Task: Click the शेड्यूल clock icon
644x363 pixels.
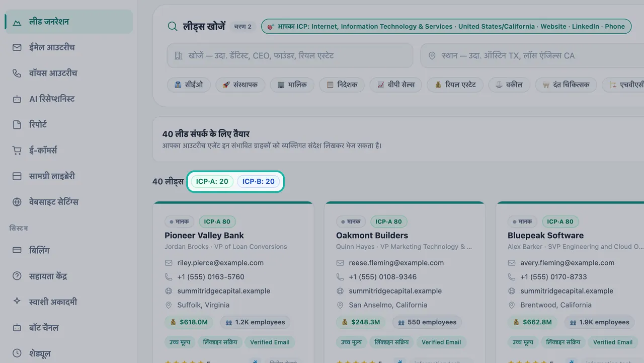Action: click(17, 353)
